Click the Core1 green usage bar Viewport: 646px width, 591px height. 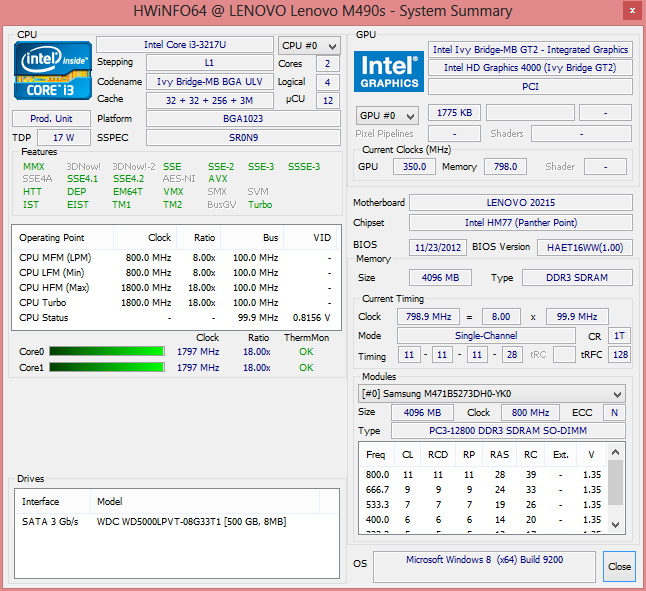point(107,368)
